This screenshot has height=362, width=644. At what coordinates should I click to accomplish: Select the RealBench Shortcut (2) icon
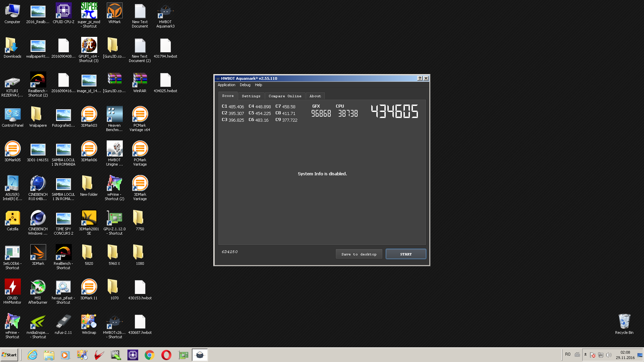38,84
